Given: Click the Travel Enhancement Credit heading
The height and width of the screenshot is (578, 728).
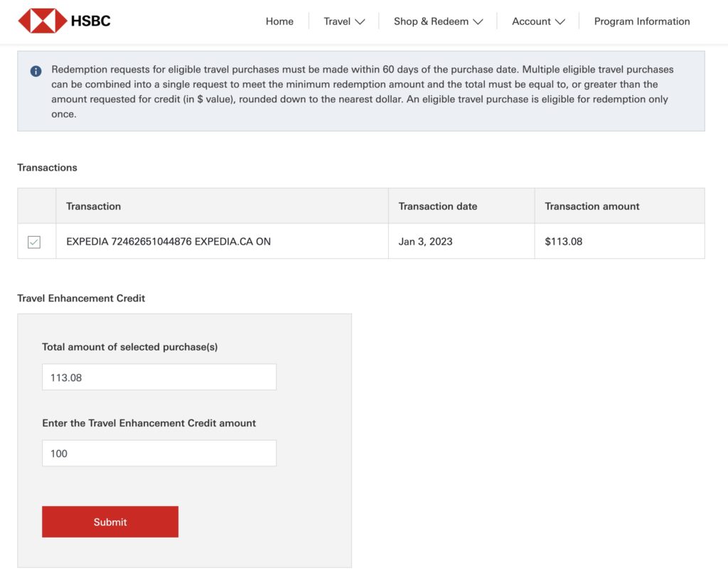Looking at the screenshot, I should 80,298.
